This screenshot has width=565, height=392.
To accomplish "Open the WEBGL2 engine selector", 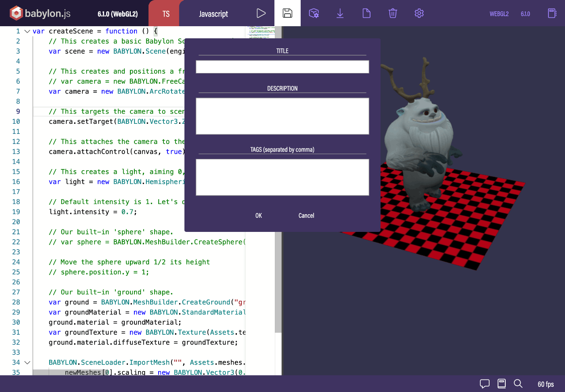I will click(499, 14).
